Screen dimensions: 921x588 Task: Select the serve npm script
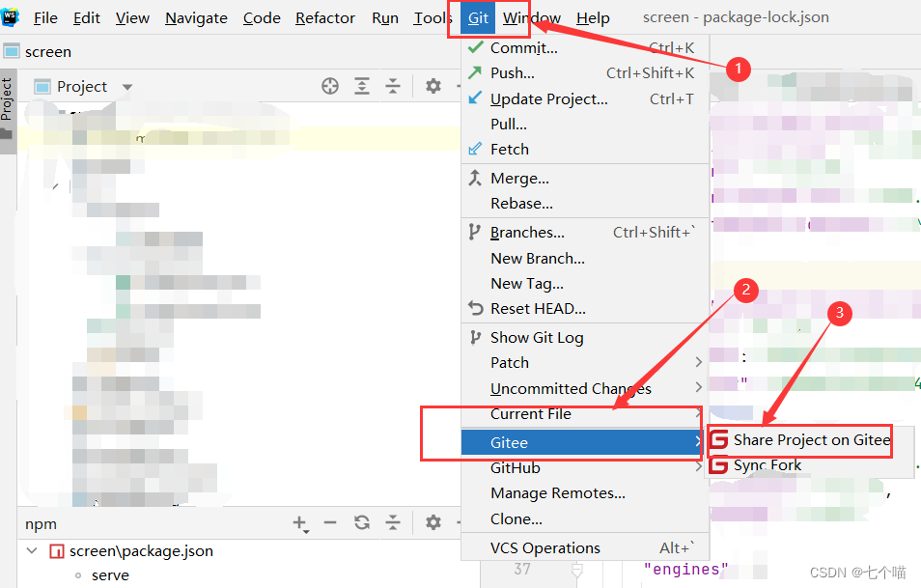[110, 574]
